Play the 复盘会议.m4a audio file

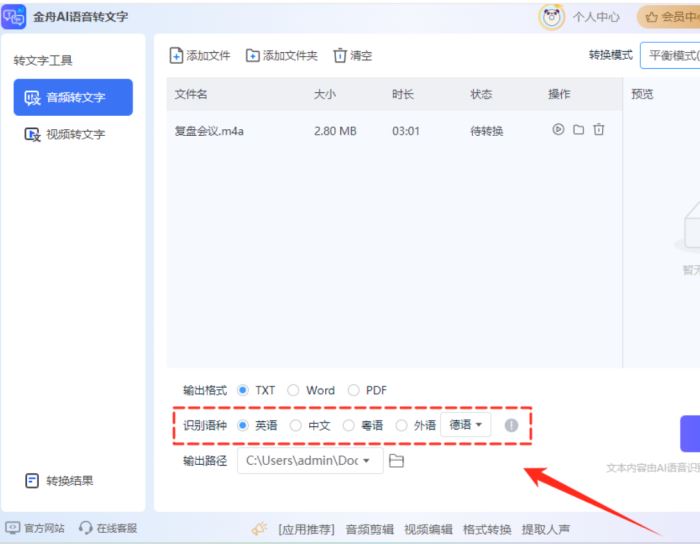coord(558,129)
